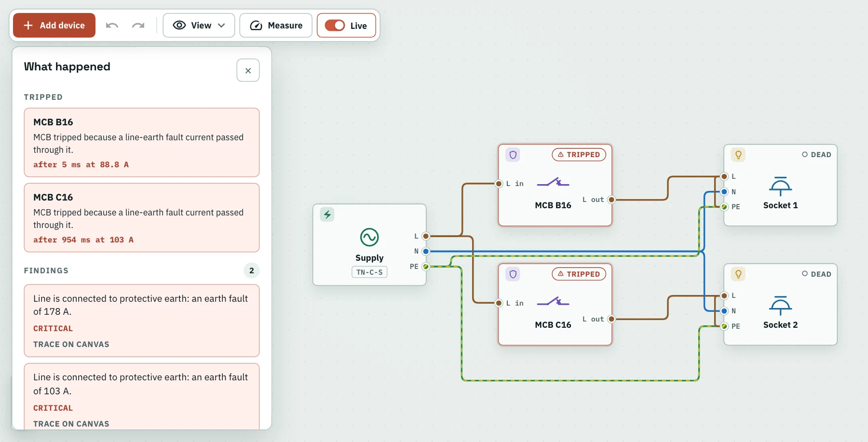Click the Supply lightning bolt icon
Viewport: 868px width, 442px height.
coord(327,214)
